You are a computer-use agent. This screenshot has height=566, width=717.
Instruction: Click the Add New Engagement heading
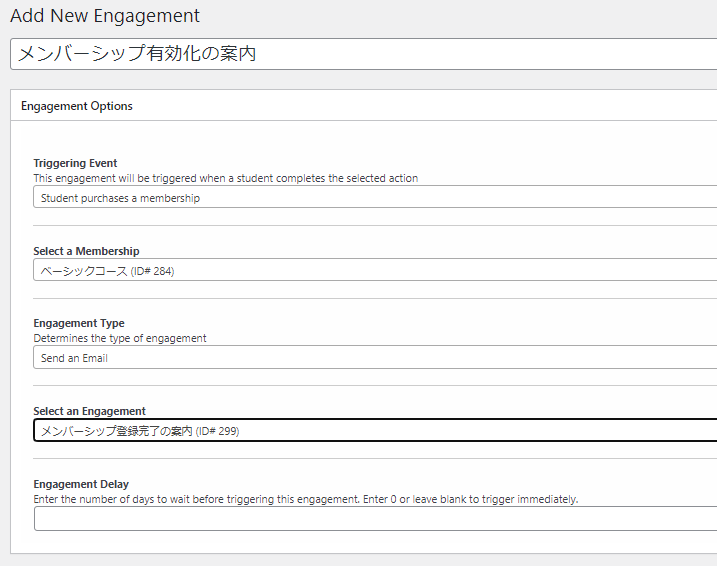(x=105, y=16)
